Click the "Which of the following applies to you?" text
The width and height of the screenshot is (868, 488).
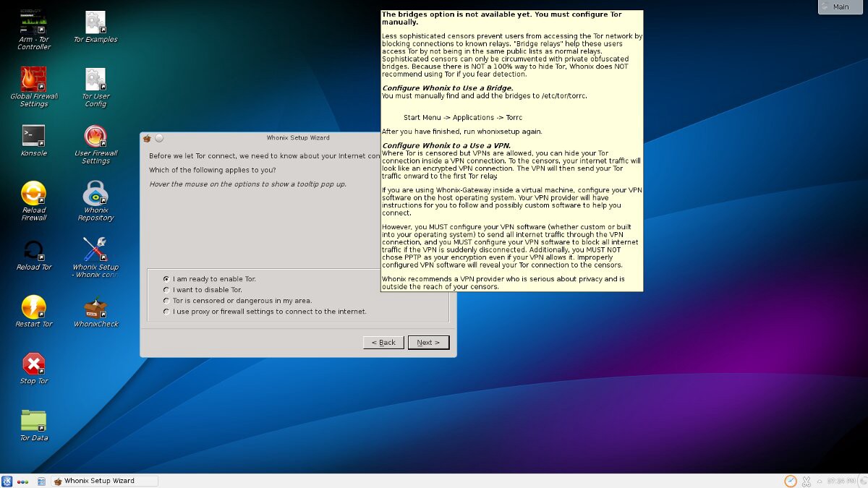(x=212, y=170)
